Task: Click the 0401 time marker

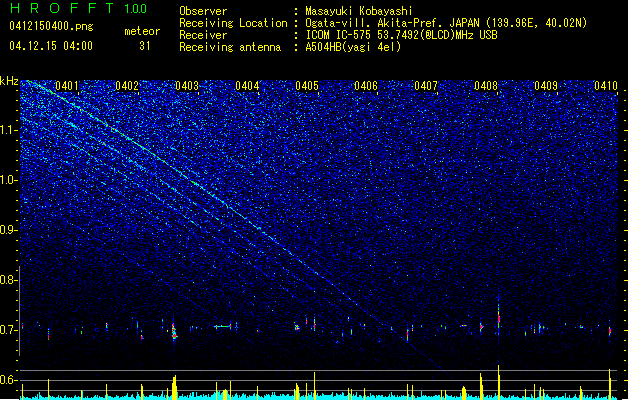Action: (67, 86)
